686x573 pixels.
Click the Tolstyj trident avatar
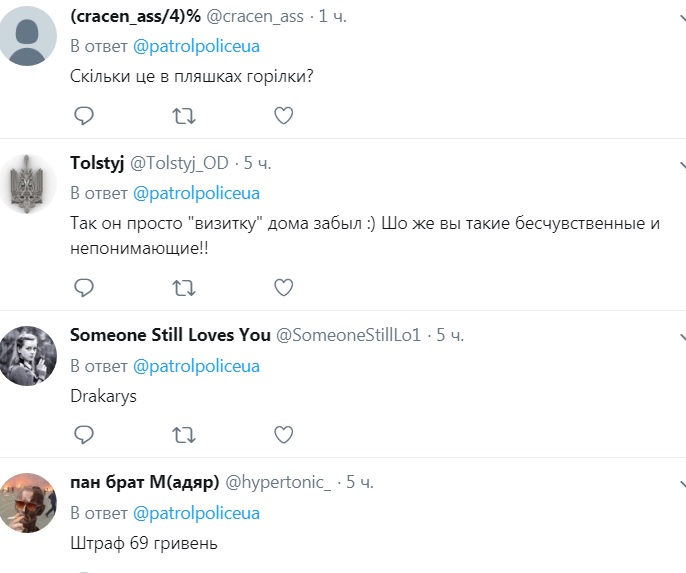[27, 183]
